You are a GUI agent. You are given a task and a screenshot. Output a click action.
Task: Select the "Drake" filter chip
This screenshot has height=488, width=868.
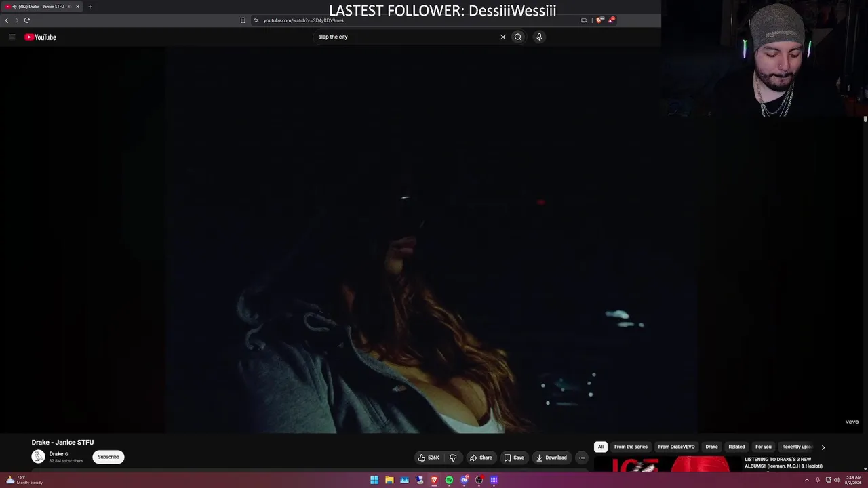pos(711,447)
